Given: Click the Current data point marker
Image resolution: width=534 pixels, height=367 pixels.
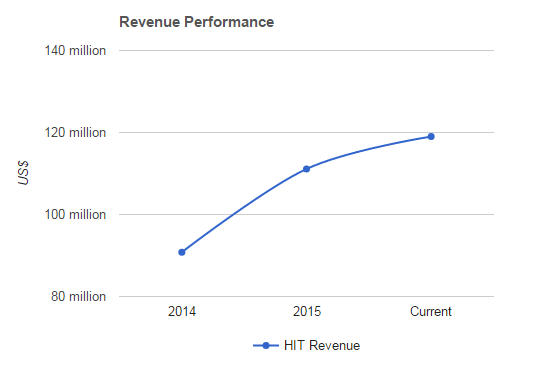Looking at the screenshot, I should click(431, 137).
